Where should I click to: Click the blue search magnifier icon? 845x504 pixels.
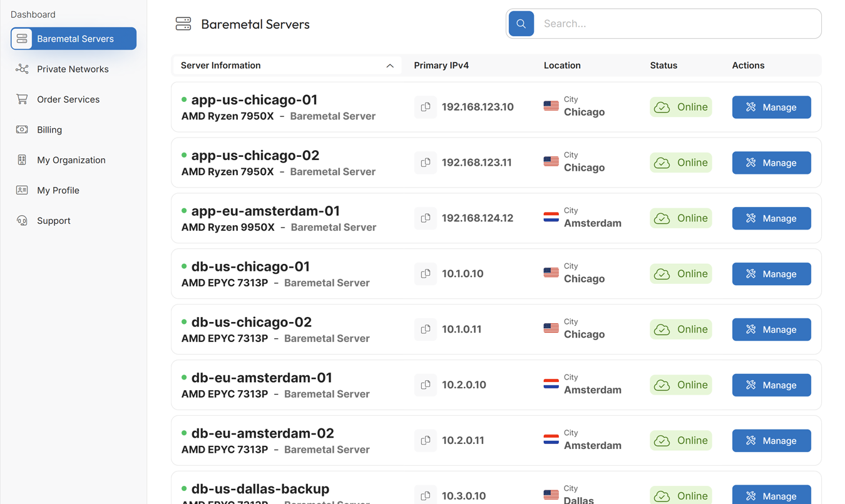point(521,24)
